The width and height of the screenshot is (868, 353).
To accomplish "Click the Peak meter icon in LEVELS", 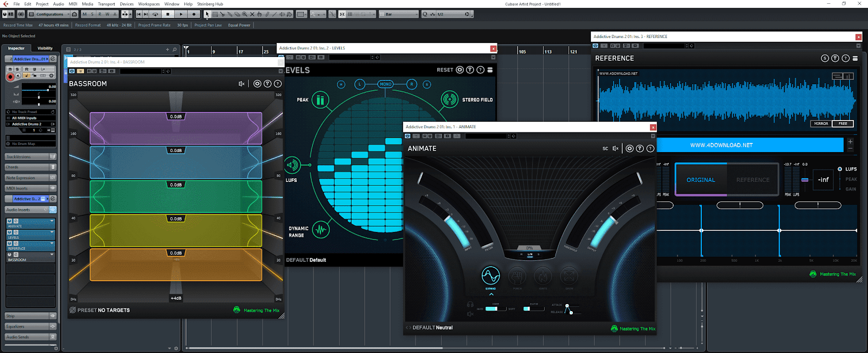I will 320,100.
